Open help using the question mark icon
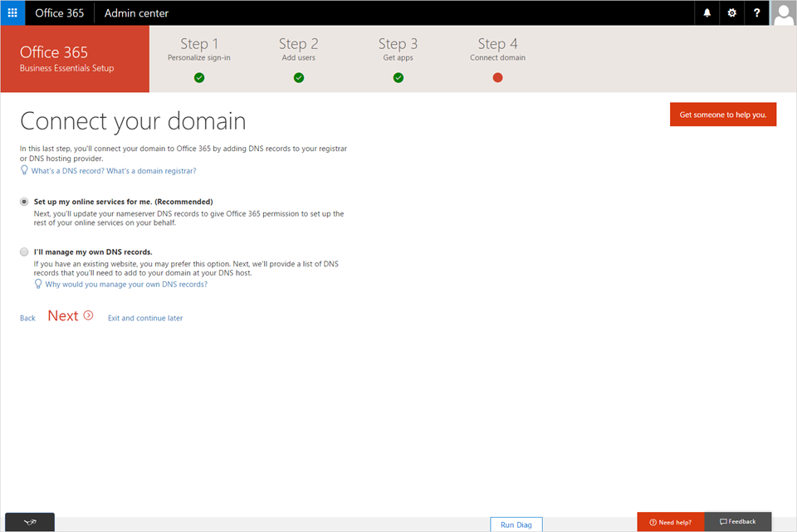Screen dimensions: 797x532 [756, 12]
